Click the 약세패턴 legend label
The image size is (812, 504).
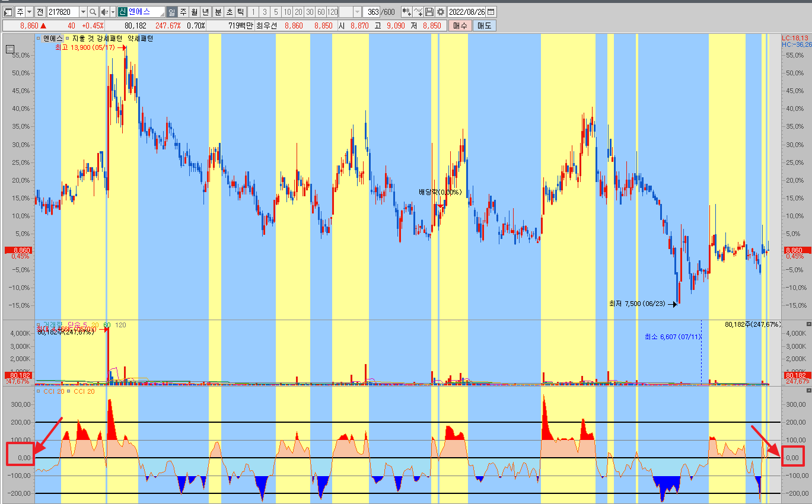pyautogui.click(x=140, y=38)
